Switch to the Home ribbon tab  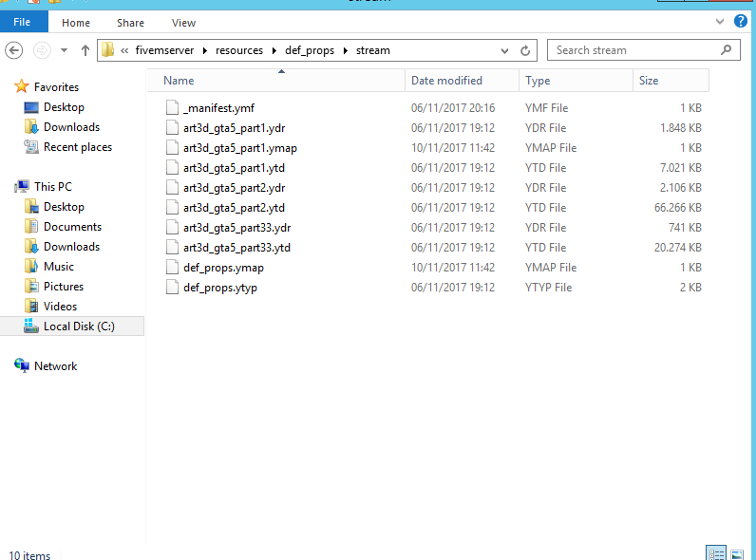coord(76,23)
